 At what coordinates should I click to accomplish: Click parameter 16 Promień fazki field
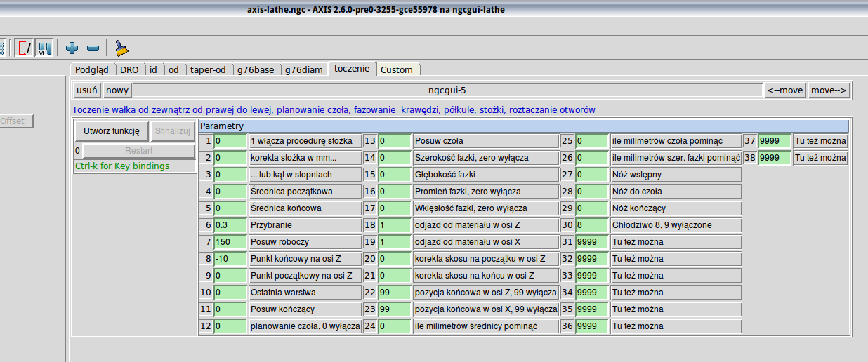coord(395,192)
